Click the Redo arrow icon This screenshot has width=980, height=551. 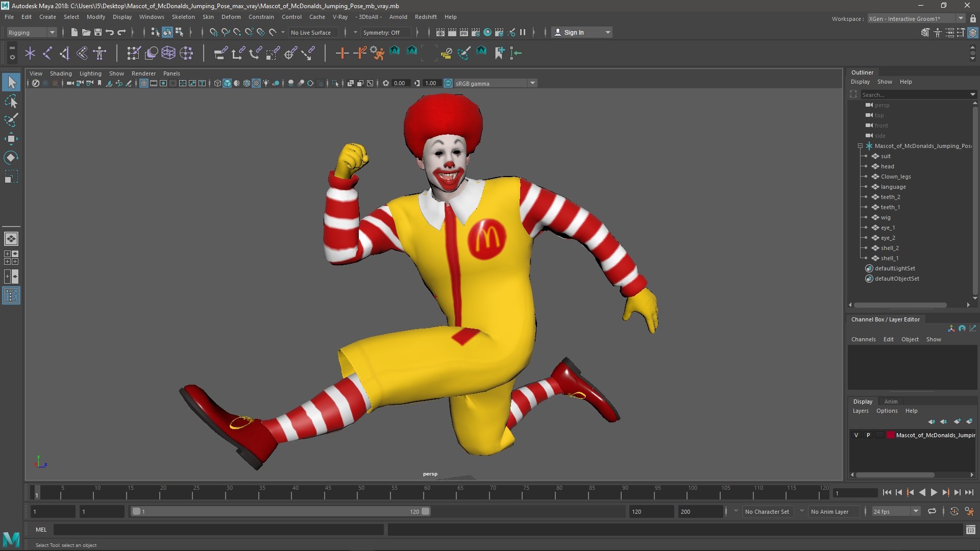coord(121,32)
